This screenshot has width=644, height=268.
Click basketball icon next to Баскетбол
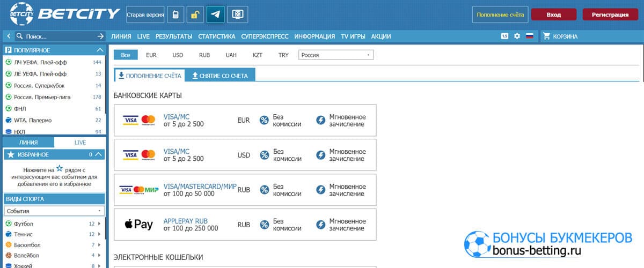coord(9,245)
